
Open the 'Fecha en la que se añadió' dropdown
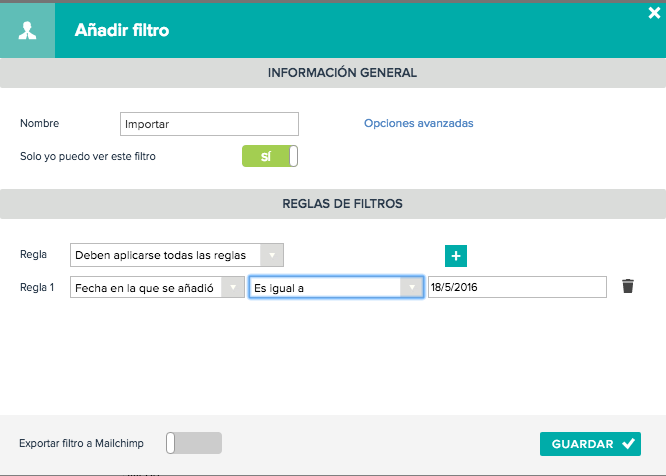click(x=157, y=287)
